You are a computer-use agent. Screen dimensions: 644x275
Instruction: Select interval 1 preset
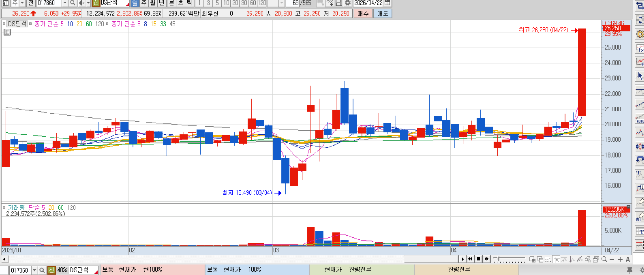(x=199, y=3)
